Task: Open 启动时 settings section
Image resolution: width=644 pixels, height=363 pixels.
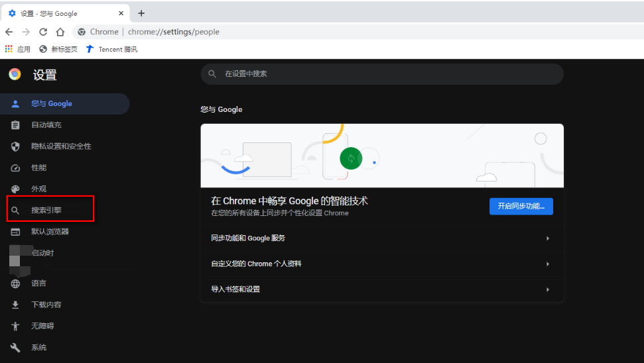Action: pos(65,253)
